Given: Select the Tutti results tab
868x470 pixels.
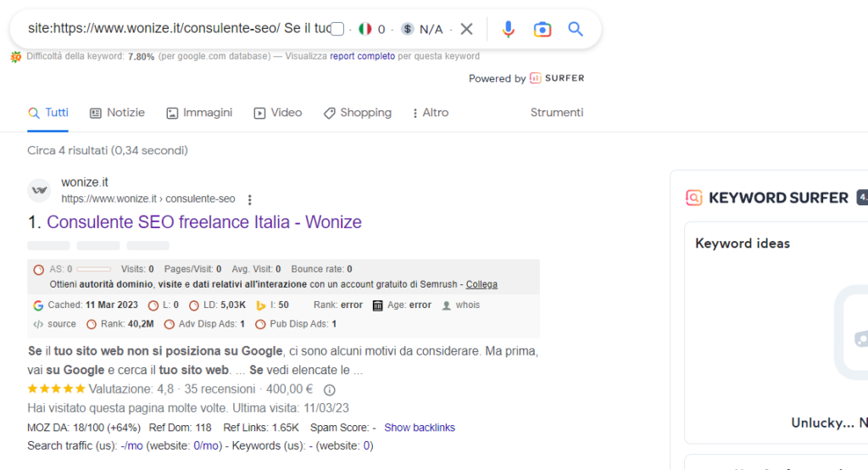Looking at the screenshot, I should point(48,113).
